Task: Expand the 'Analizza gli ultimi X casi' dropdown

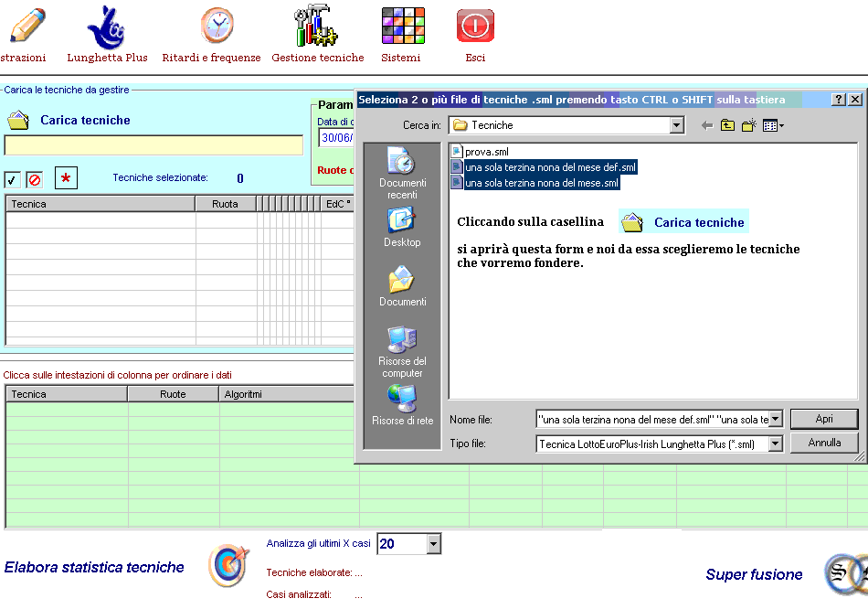Action: (433, 543)
